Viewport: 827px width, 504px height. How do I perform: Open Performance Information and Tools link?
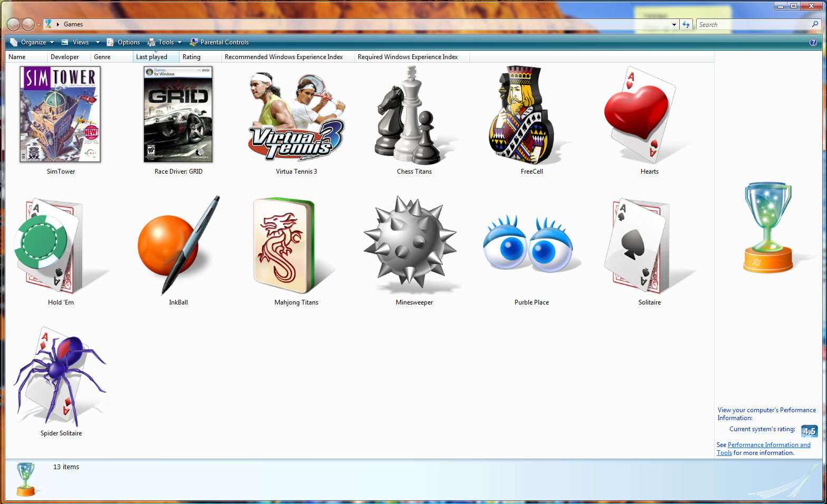(768, 445)
